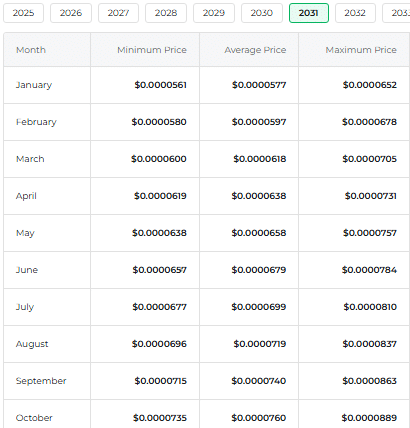Click October minimum price $0.0000735
The width and height of the screenshot is (410, 428).
tap(160, 418)
